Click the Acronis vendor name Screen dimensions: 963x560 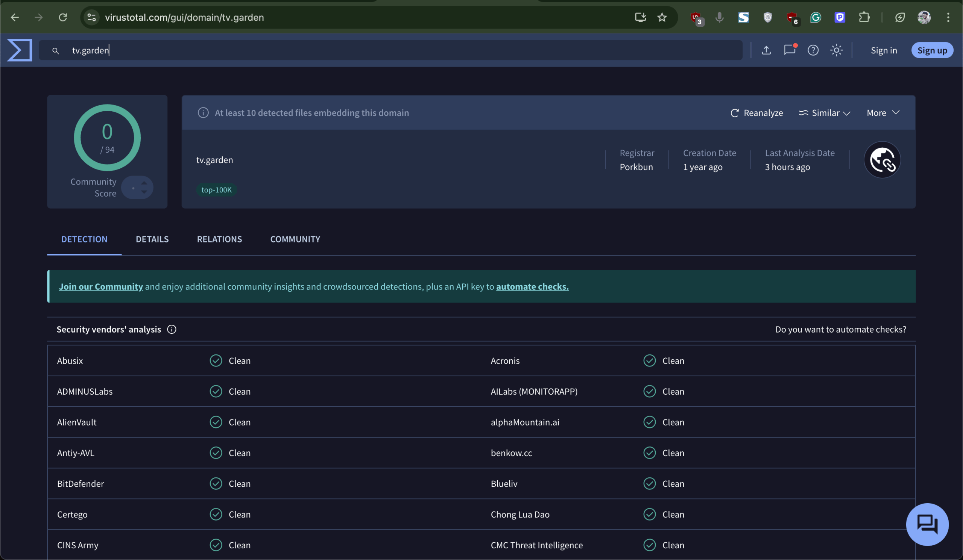505,361
